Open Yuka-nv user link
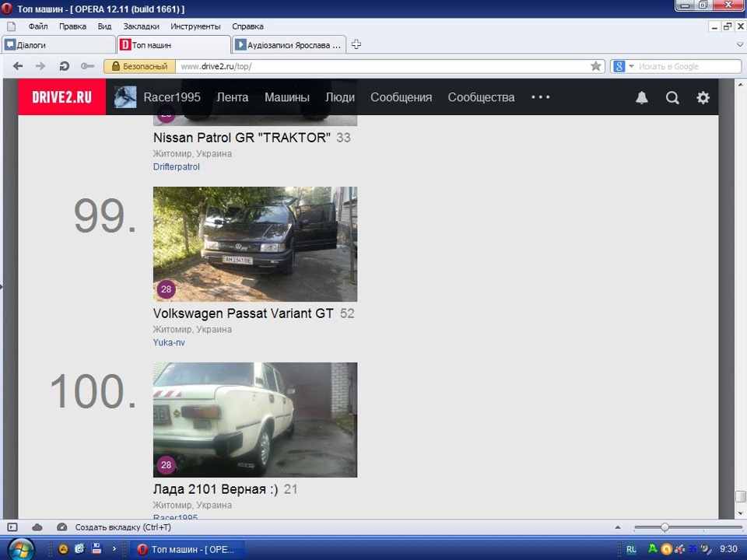747x560 pixels. [x=169, y=342]
